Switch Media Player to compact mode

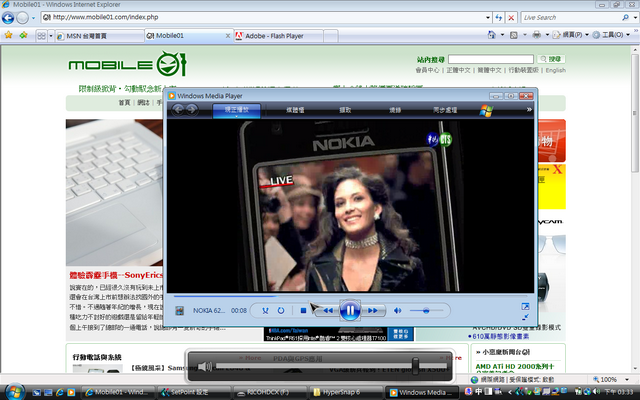coord(525,317)
